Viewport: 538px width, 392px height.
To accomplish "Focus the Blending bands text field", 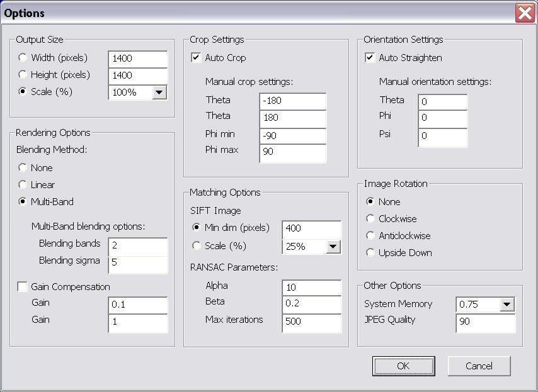I will pos(137,246).
